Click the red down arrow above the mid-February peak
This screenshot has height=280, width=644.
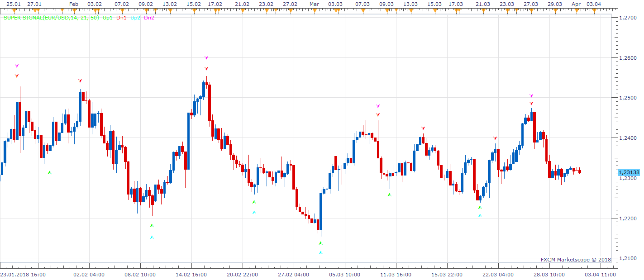(x=206, y=68)
